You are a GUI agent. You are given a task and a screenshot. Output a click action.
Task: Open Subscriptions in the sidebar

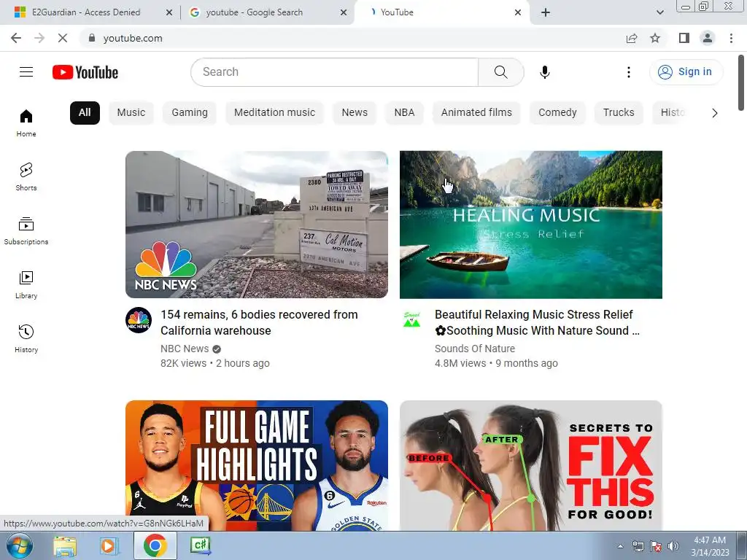(26, 231)
